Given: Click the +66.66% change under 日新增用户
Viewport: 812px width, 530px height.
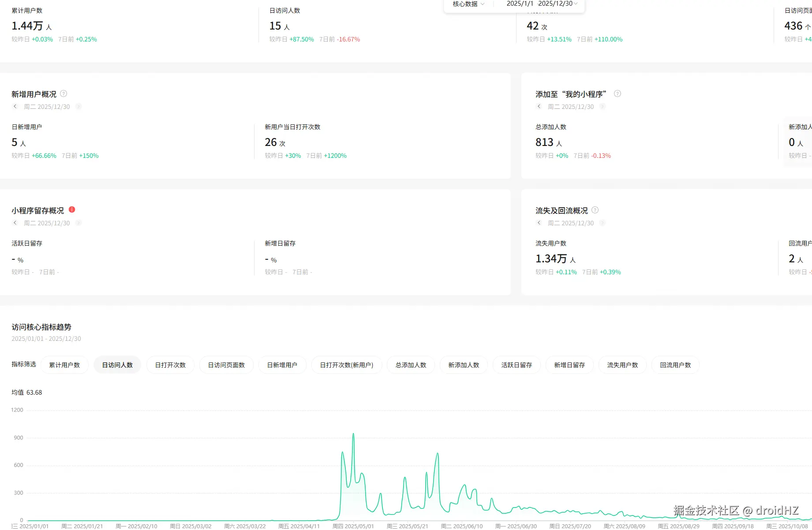Looking at the screenshot, I should pos(44,156).
